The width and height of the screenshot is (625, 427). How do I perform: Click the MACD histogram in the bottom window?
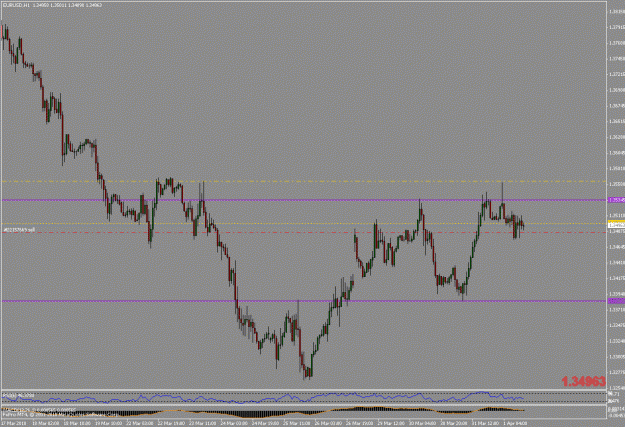click(263, 411)
